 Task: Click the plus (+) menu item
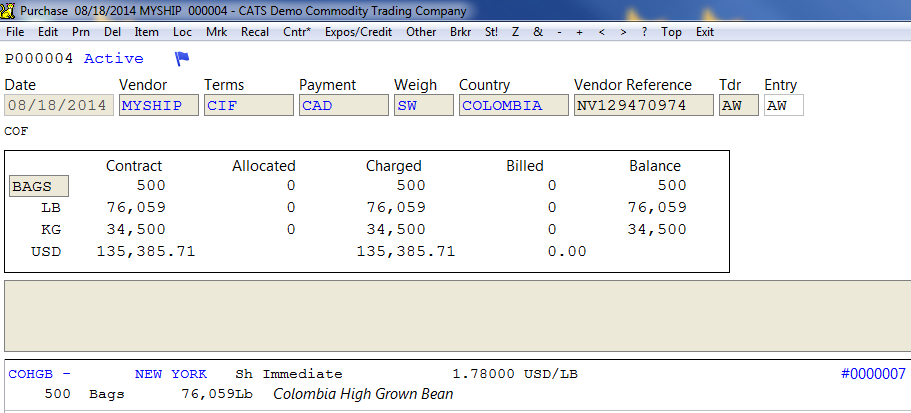coord(579,32)
